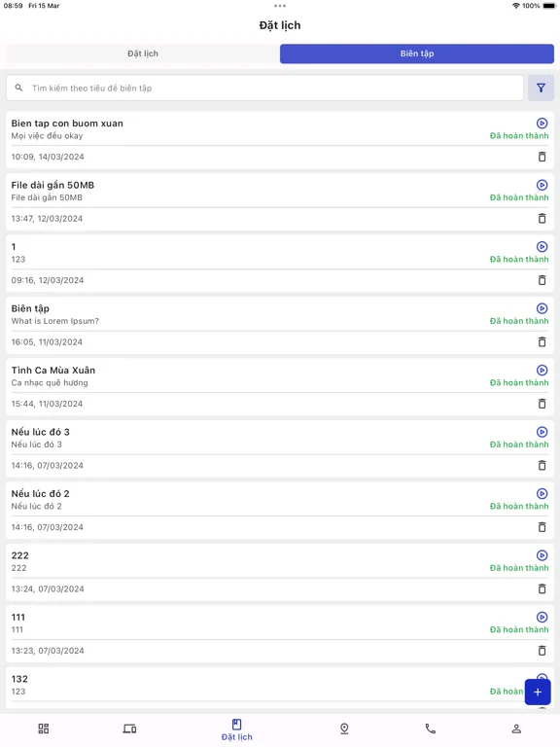
Task: Select the "Đặt lịch" bottom navigation item
Action: 236,729
